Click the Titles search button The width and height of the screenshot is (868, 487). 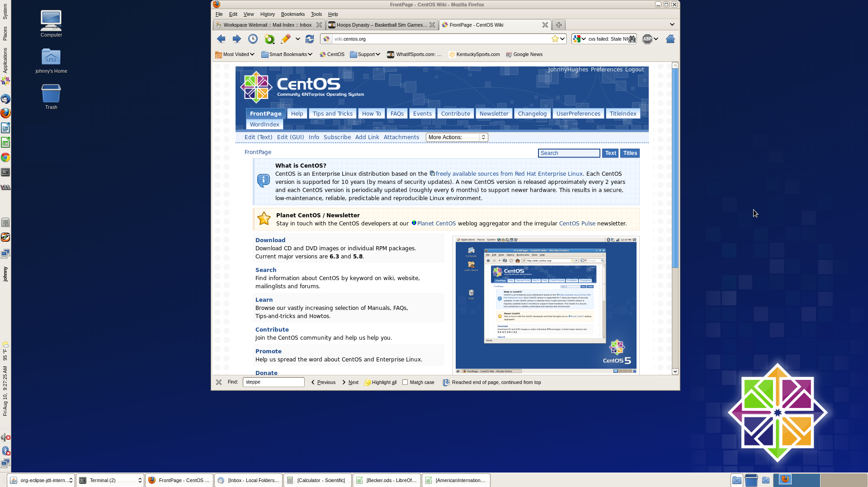tap(630, 153)
